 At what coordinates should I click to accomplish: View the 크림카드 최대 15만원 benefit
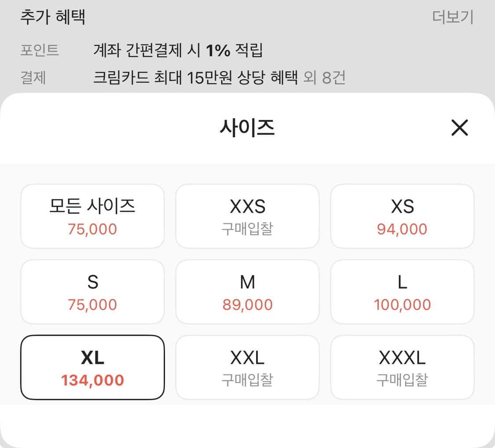coord(196,78)
